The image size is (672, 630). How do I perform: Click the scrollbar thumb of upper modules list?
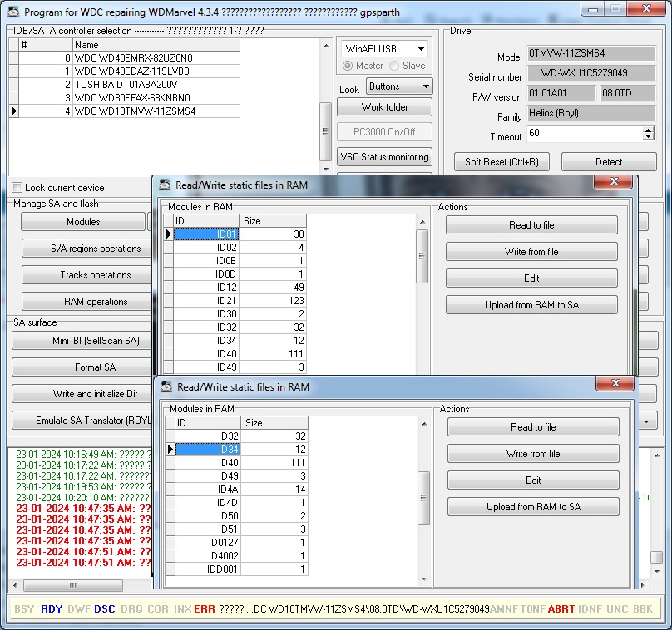coord(422,256)
